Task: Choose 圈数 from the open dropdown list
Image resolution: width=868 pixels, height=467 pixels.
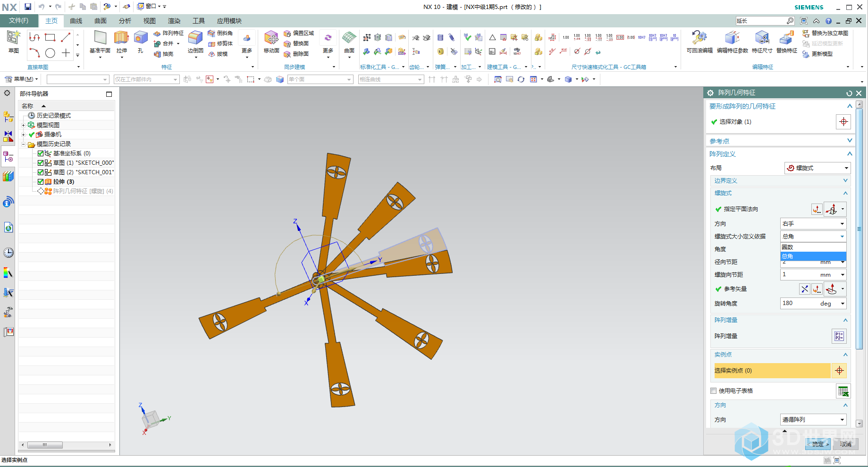Action: tap(813, 247)
